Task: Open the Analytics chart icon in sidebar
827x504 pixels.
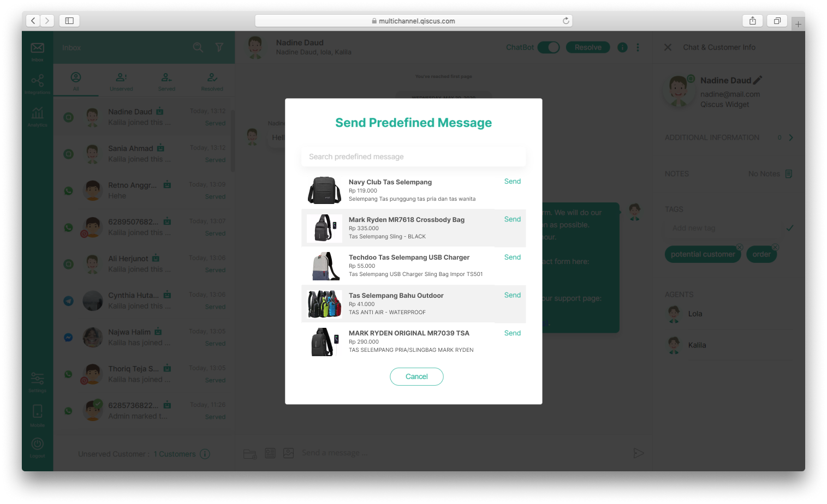Action: (x=37, y=113)
